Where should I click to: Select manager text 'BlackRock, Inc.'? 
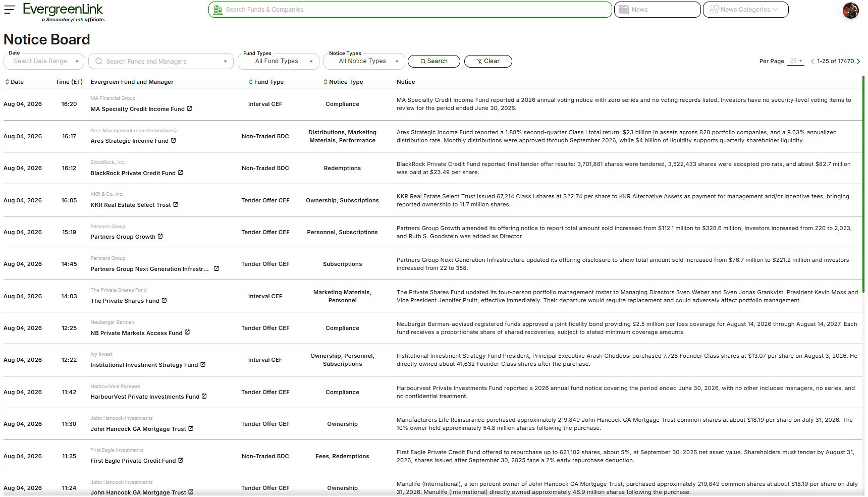pos(108,162)
